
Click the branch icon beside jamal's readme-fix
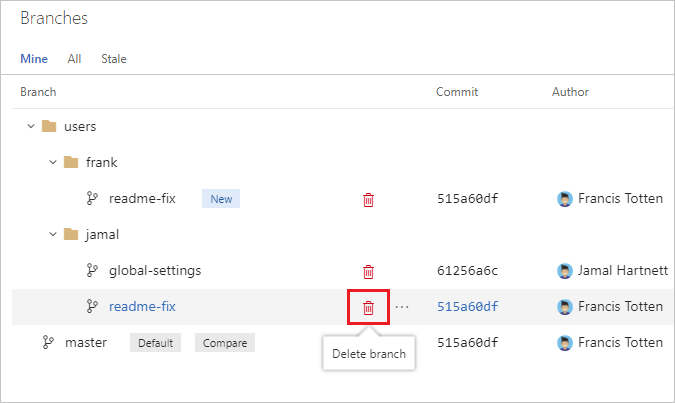click(x=92, y=307)
